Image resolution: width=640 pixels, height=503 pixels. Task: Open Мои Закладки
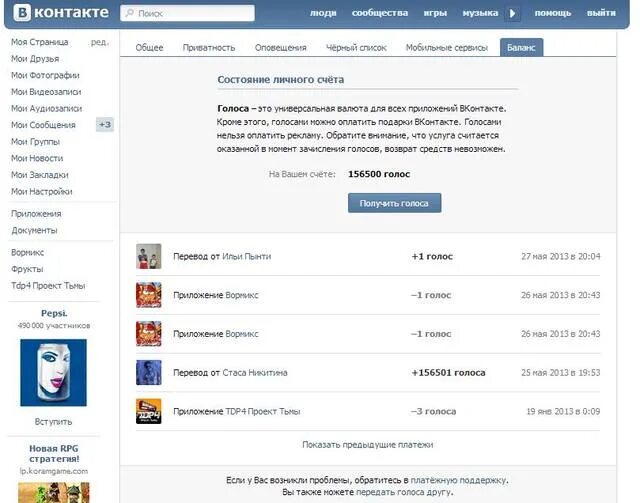(40, 175)
